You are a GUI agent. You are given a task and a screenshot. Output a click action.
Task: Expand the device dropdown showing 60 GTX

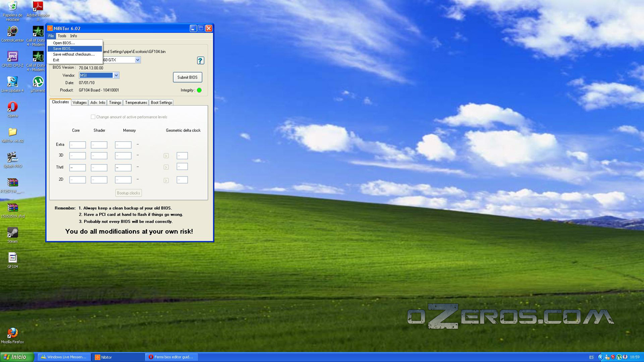(x=137, y=60)
